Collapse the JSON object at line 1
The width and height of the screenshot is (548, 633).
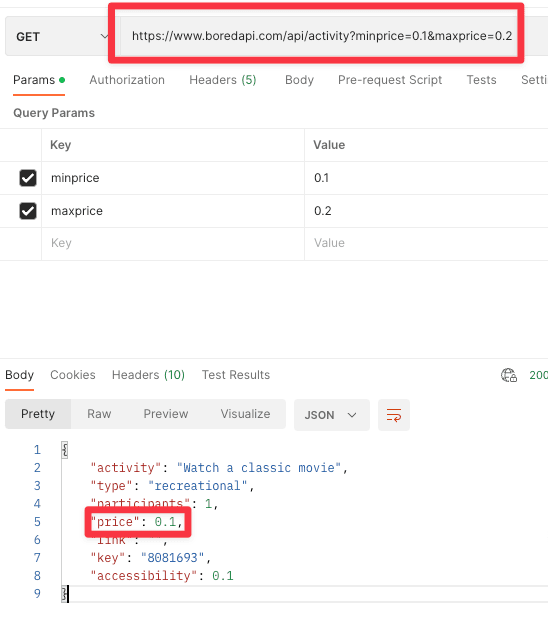point(65,450)
